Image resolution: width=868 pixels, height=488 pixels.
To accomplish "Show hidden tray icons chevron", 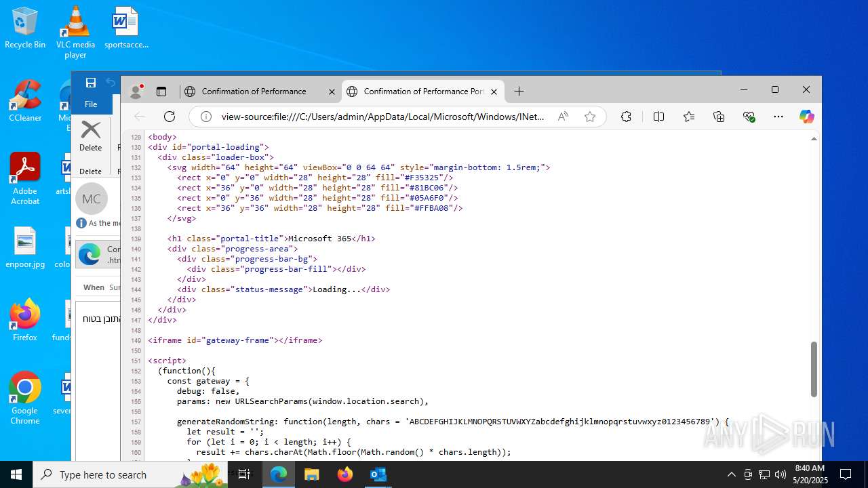I will (731, 474).
